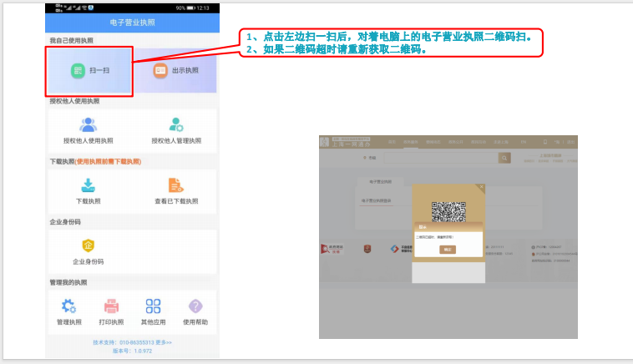The image size is (633, 364).
Task: Click the website search magnifier button
Action: 504,157
